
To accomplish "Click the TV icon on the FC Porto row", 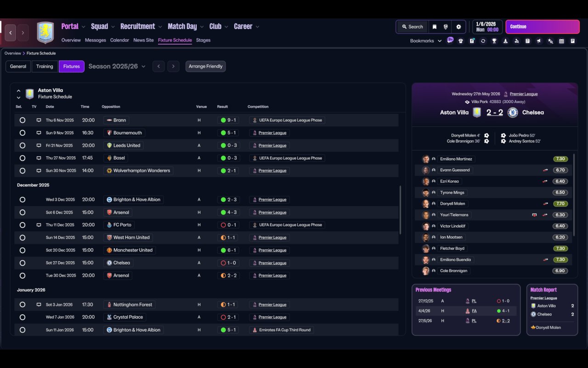I will [39, 225].
